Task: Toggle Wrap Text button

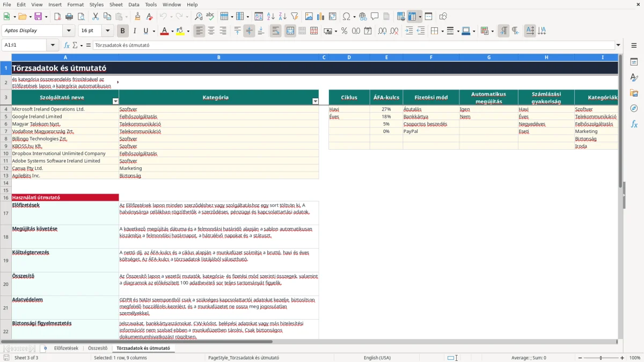Action: click(x=276, y=31)
